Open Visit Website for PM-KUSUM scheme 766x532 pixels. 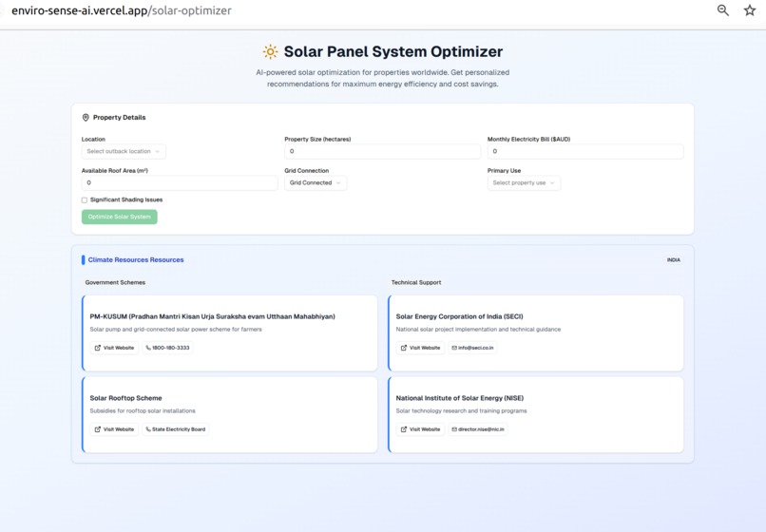click(x=114, y=348)
